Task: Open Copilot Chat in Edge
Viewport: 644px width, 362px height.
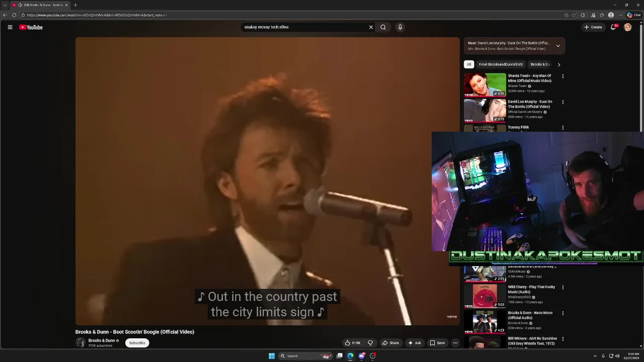Action: click(x=633, y=15)
